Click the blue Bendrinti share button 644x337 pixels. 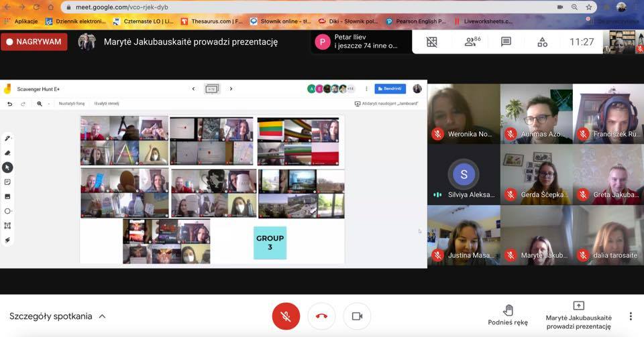click(x=390, y=88)
